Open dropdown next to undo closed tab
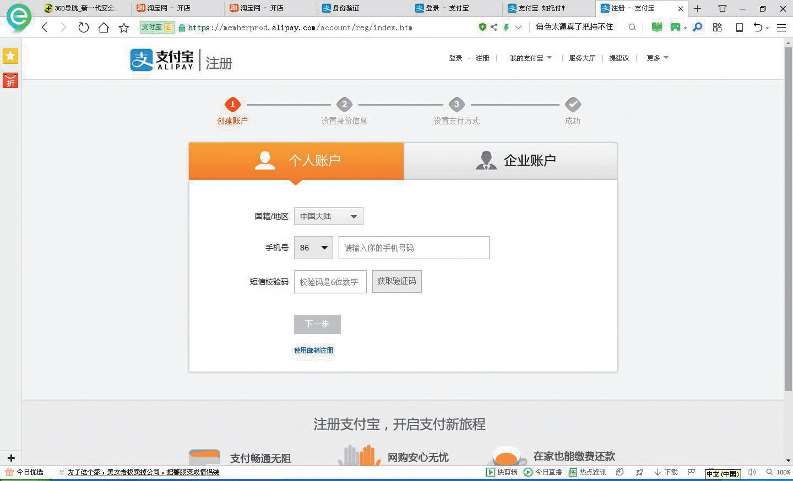 (768, 28)
